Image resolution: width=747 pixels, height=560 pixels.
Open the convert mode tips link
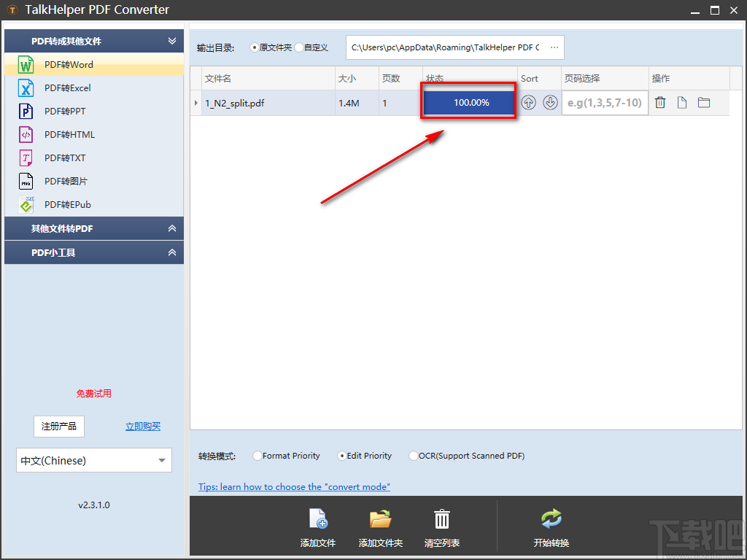294,486
